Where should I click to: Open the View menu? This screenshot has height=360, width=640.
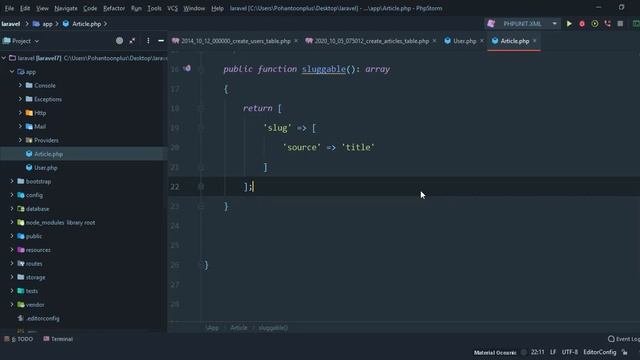tap(42, 8)
